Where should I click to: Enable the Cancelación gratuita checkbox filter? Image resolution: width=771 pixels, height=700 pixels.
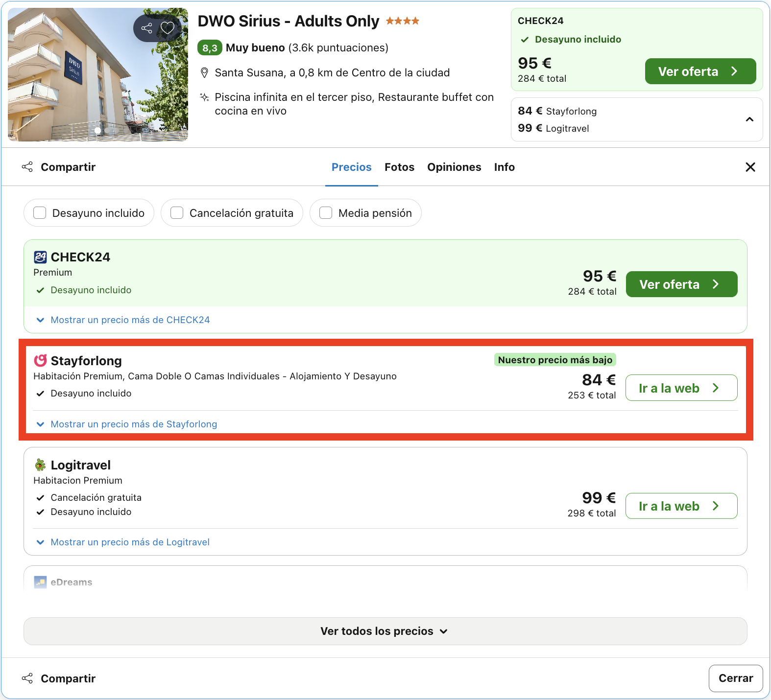[x=177, y=213]
